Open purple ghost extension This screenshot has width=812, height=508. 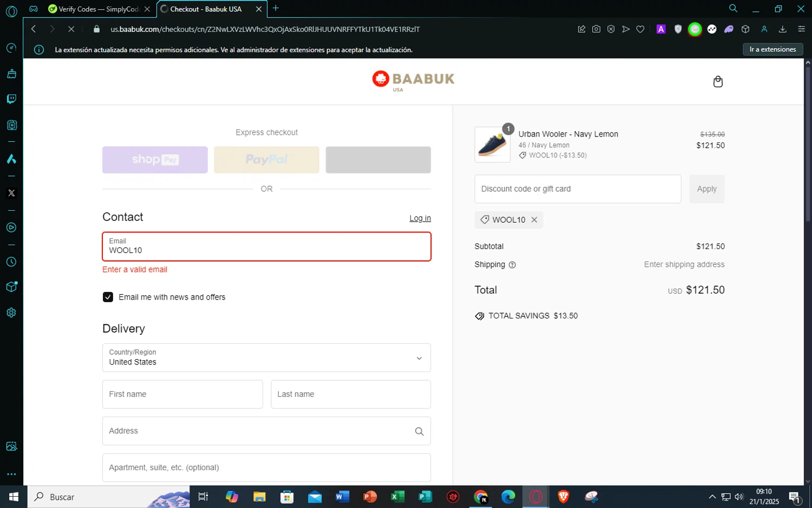tap(729, 29)
